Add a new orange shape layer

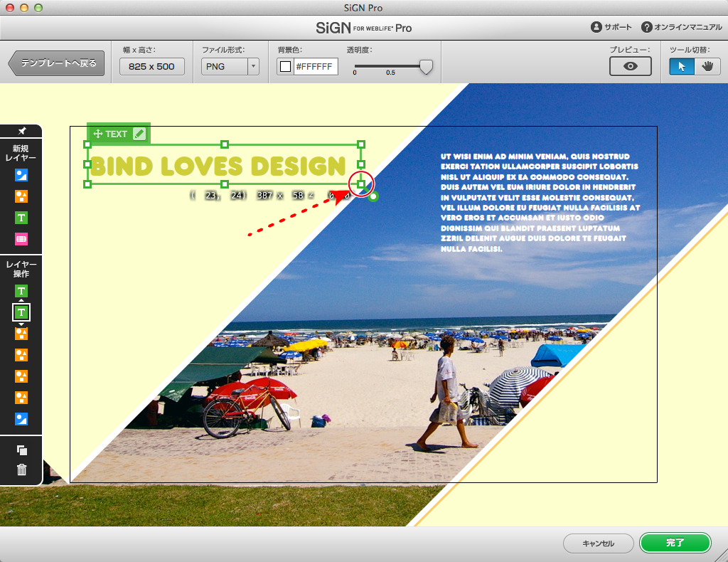tap(21, 196)
